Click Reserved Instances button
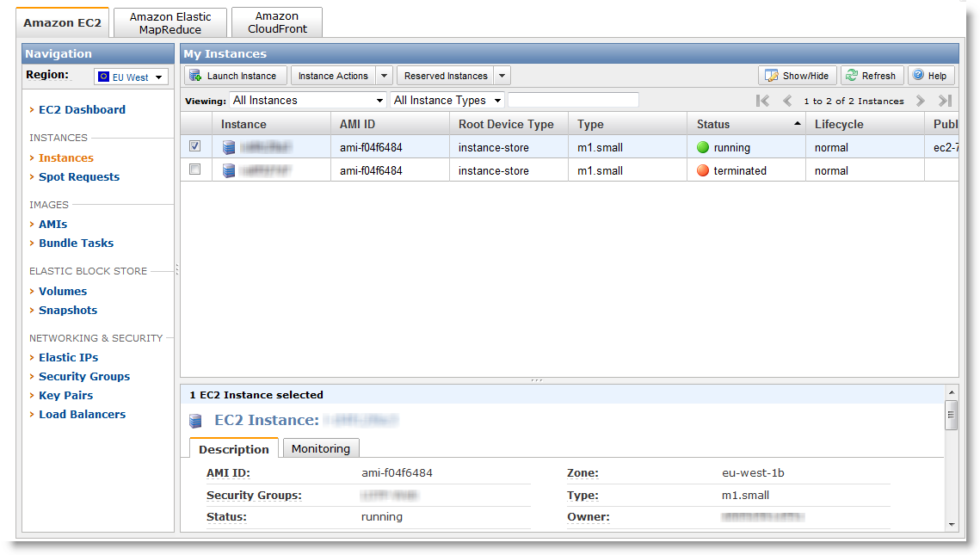The width and height of the screenshot is (980, 555). (446, 76)
